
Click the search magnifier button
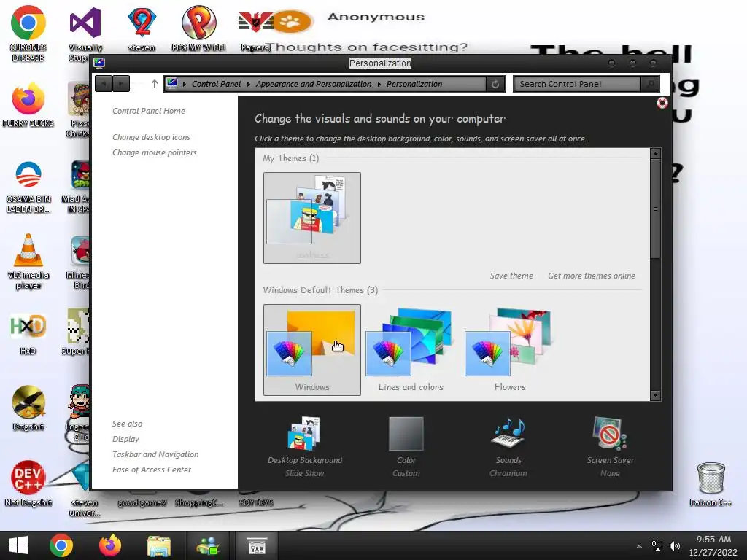[x=650, y=84]
